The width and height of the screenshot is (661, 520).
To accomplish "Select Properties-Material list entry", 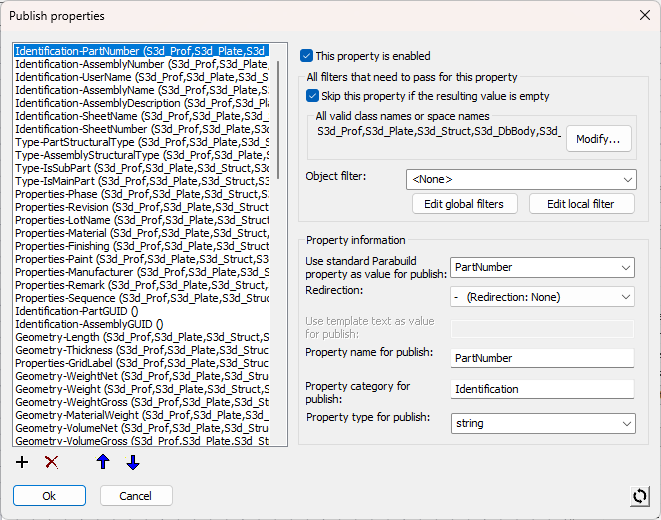I will click(140, 233).
